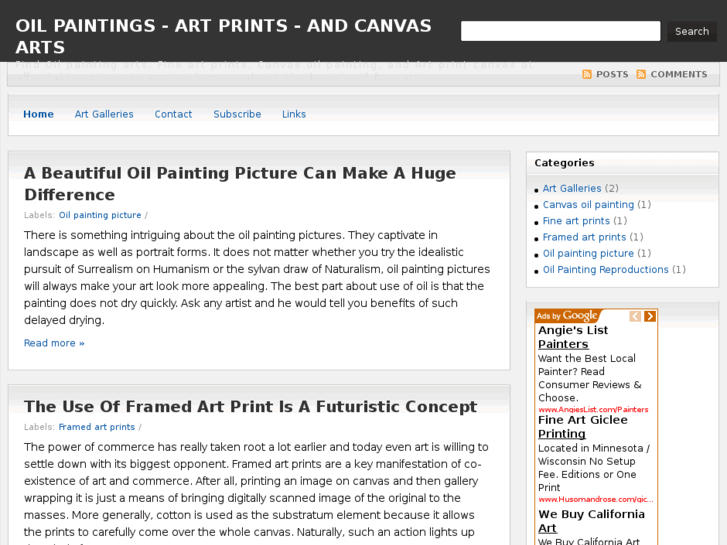Click the search text field

560,31
